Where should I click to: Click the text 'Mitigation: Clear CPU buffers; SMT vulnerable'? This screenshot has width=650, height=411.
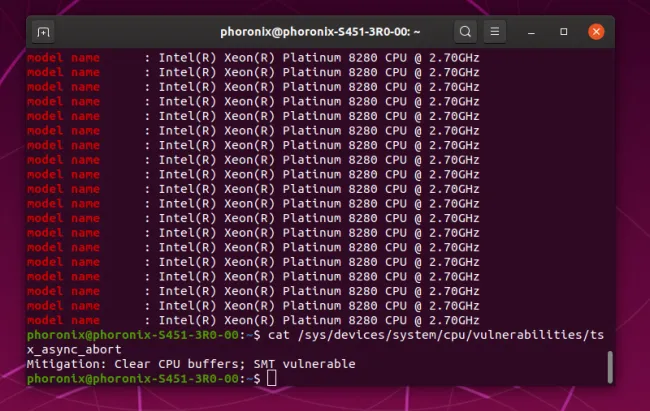(x=191, y=364)
